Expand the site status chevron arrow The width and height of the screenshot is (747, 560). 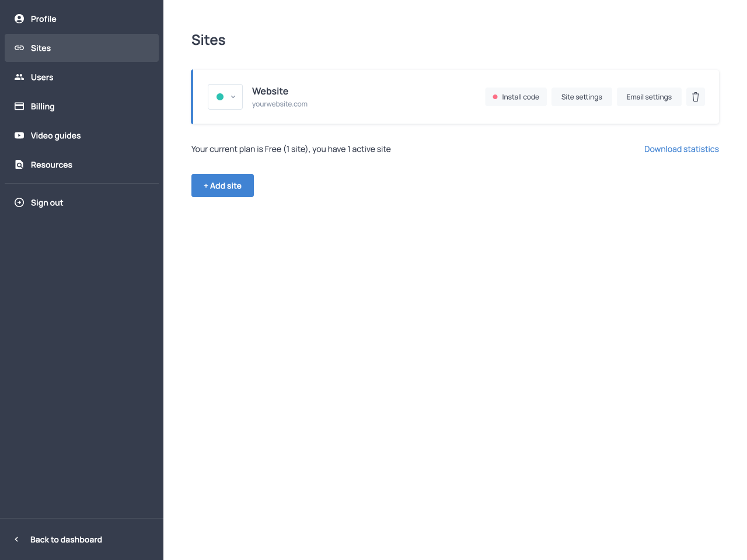click(x=233, y=97)
